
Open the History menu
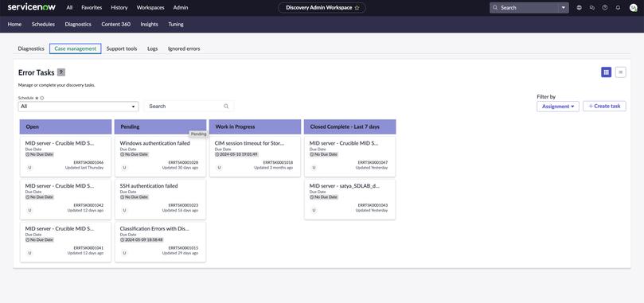pos(119,7)
